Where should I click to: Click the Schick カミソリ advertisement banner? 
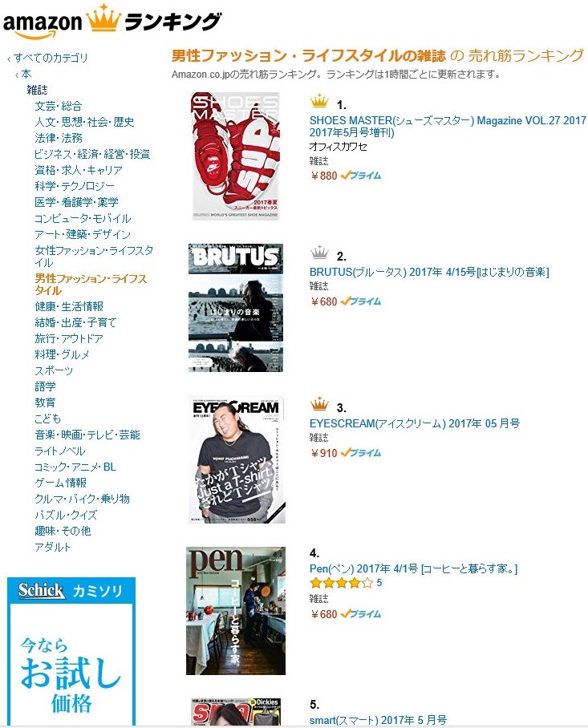tap(71, 652)
